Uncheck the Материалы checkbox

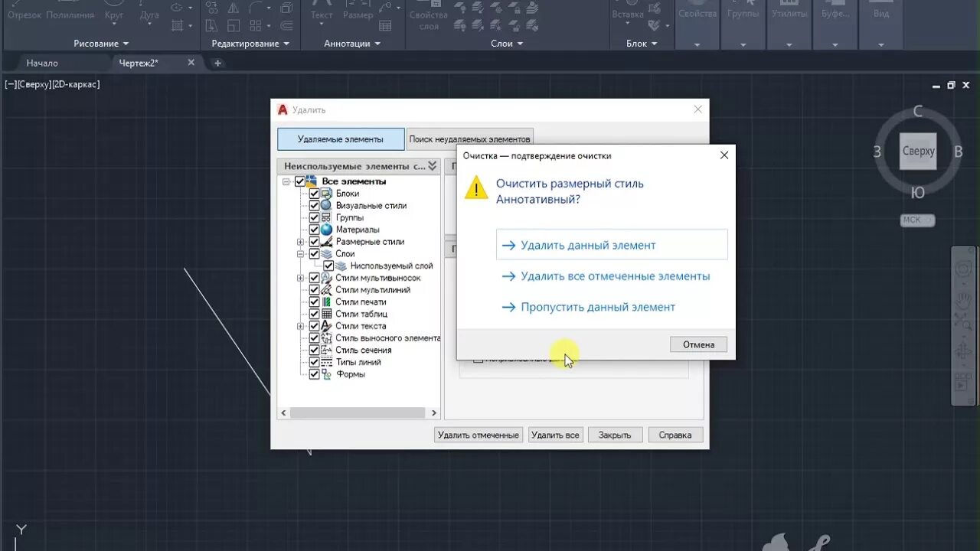314,230
